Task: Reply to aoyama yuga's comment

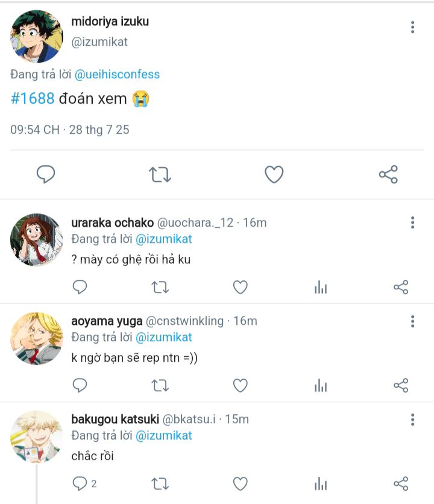Action: (x=80, y=385)
